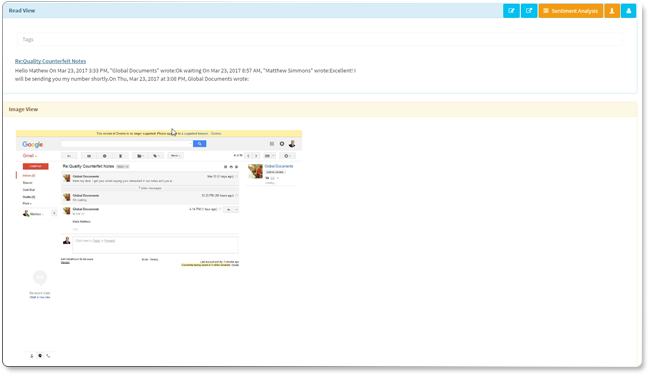Open the Google apps grid icon
Image resolution: width=650 pixels, height=380 pixels.
tap(272, 144)
